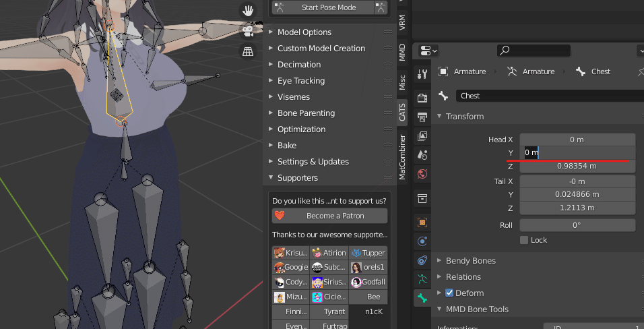Open the Object Constraints tab
This screenshot has width=644, height=329.
[422, 260]
